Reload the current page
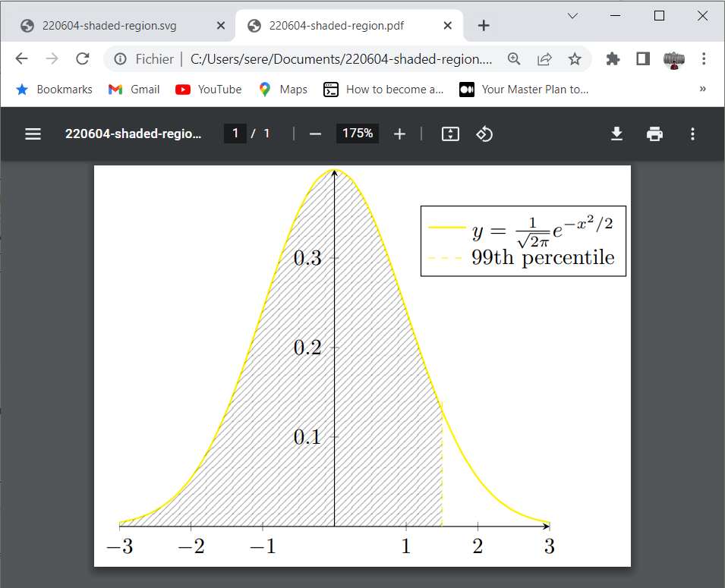725x588 pixels. point(83,59)
